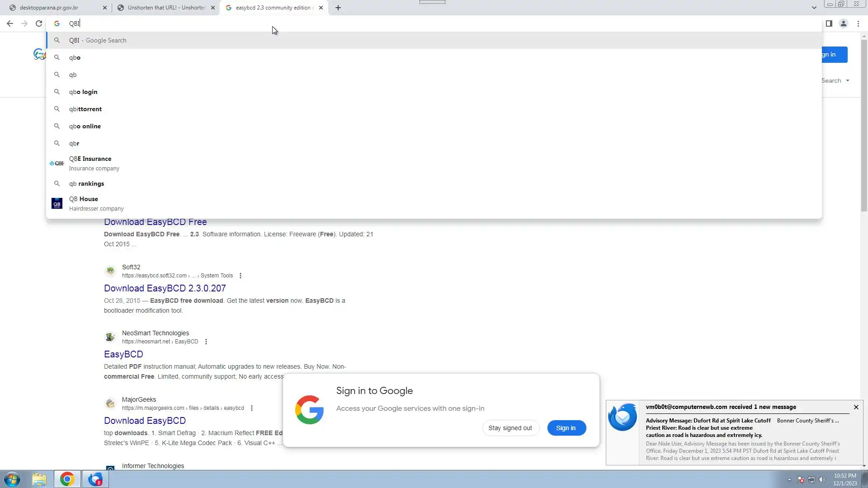
Task: Click Stay signed out button
Action: click(x=510, y=428)
